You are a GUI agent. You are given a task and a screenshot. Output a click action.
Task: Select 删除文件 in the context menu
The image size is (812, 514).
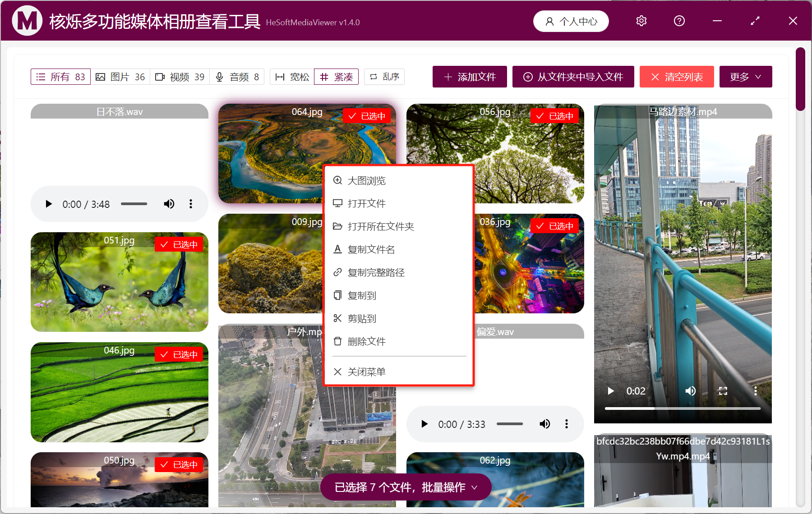click(x=366, y=341)
